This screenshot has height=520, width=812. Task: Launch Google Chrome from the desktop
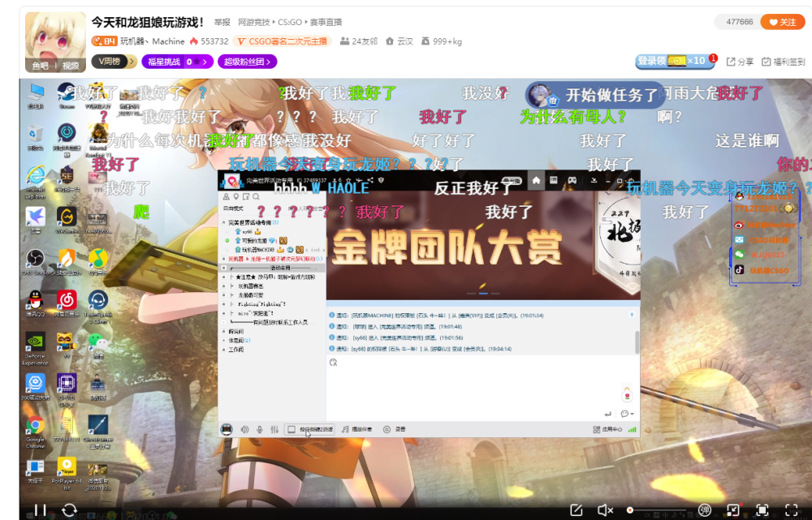[x=34, y=424]
